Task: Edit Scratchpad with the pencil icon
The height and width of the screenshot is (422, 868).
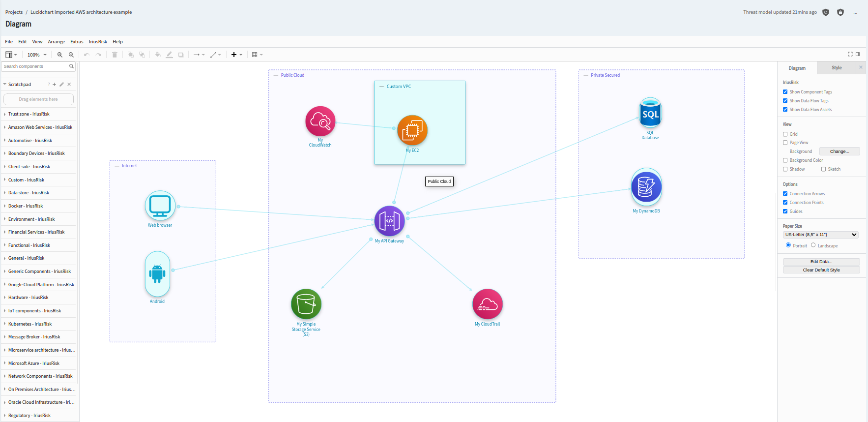Action: (61, 85)
